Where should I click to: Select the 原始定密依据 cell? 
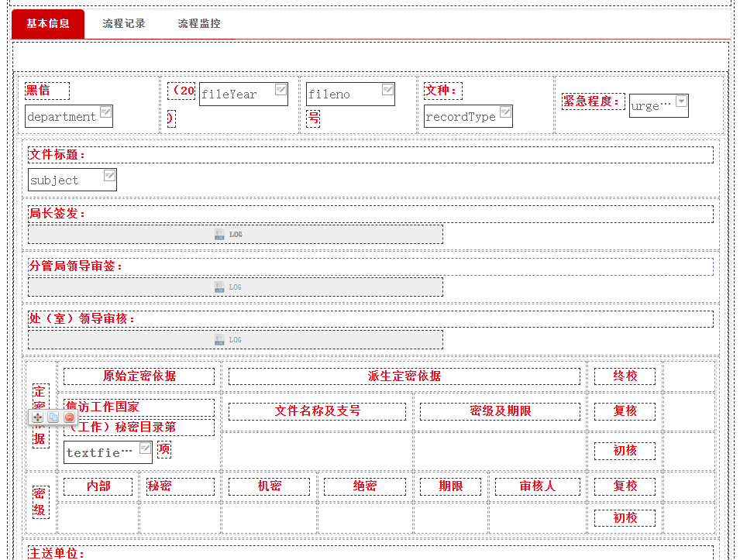(x=139, y=376)
